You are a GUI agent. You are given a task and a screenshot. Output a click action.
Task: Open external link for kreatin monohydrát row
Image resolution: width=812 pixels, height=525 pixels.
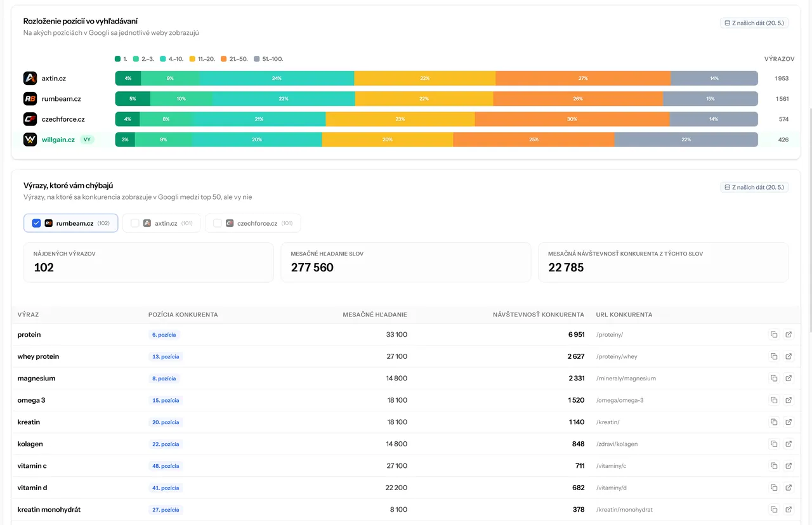pos(789,510)
